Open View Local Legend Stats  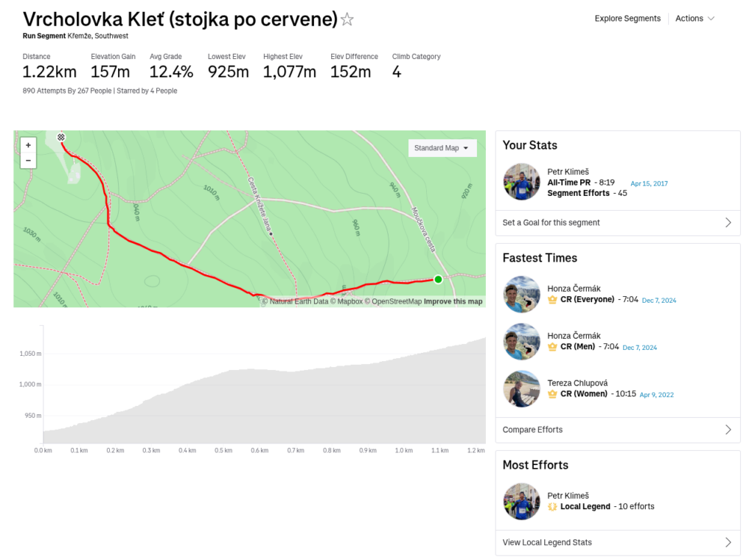(x=617, y=542)
